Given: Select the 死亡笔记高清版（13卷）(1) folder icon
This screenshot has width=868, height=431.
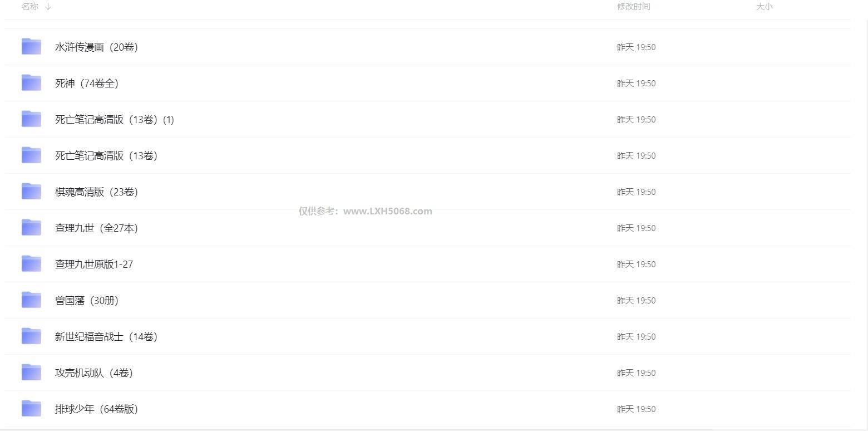Looking at the screenshot, I should point(31,119).
